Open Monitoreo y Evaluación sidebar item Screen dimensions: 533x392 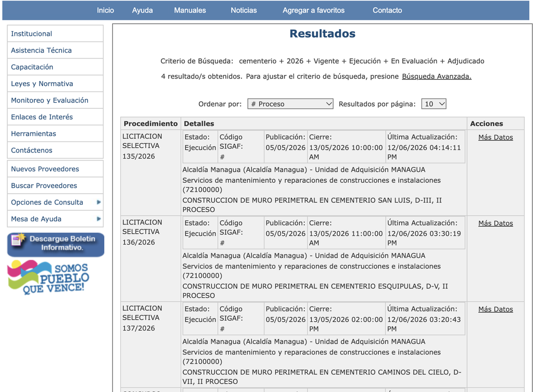coord(55,100)
